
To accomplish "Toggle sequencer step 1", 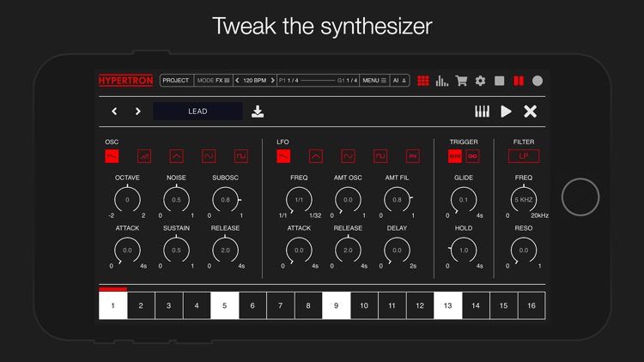I will point(113,305).
